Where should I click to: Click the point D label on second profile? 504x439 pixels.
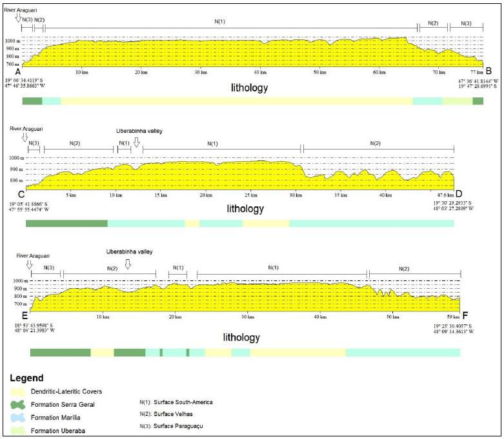tap(458, 193)
